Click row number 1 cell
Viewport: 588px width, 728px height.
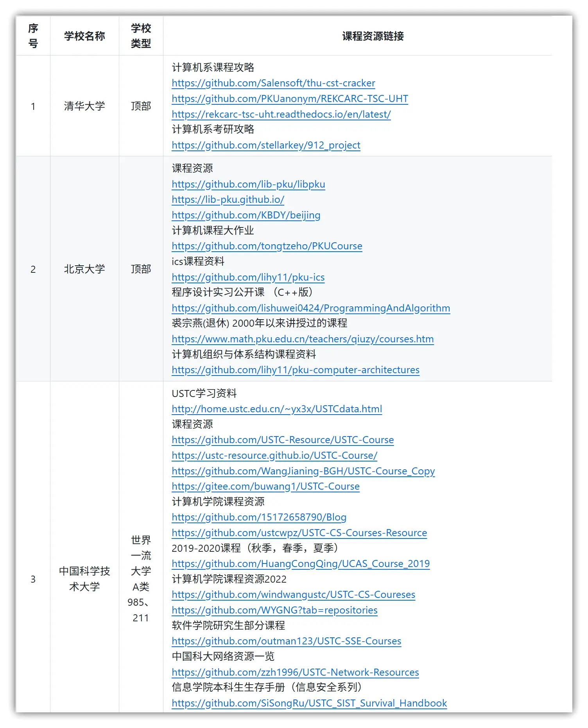pyautogui.click(x=33, y=106)
